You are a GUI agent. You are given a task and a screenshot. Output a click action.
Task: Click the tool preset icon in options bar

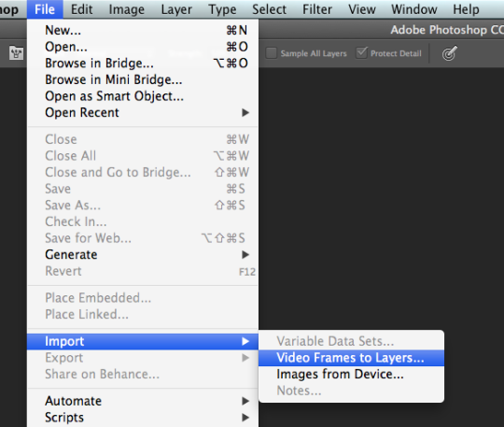click(17, 53)
